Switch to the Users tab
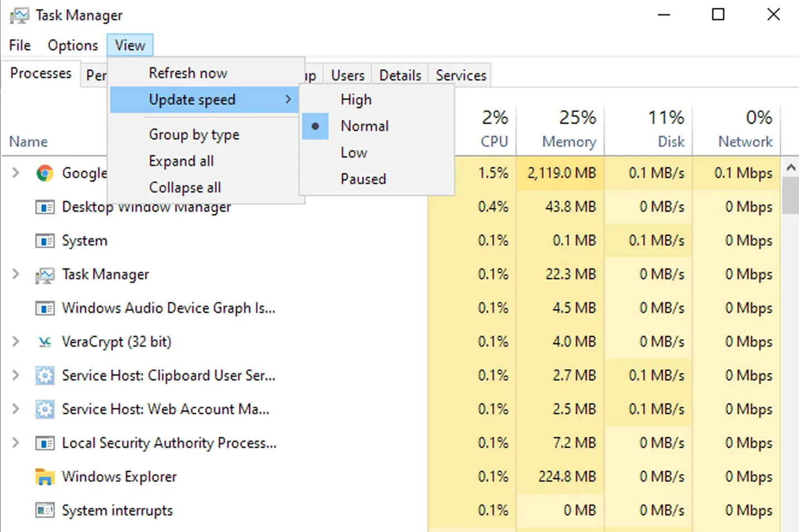The width and height of the screenshot is (799, 532). pos(348,75)
